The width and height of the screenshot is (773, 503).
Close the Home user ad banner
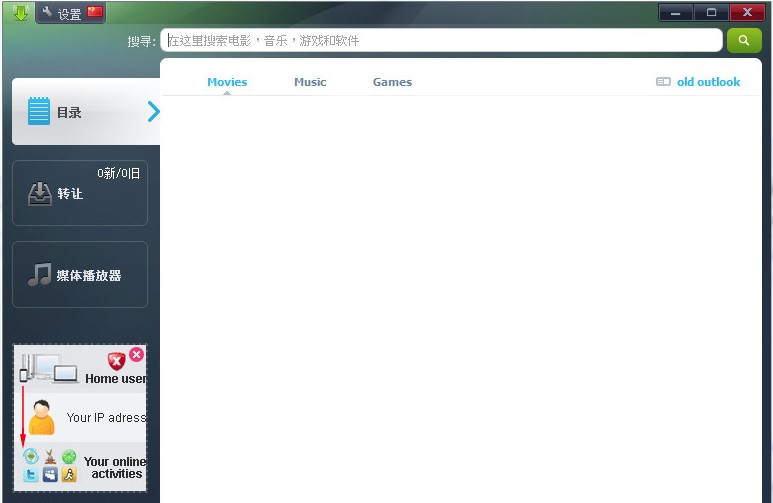pyautogui.click(x=137, y=354)
